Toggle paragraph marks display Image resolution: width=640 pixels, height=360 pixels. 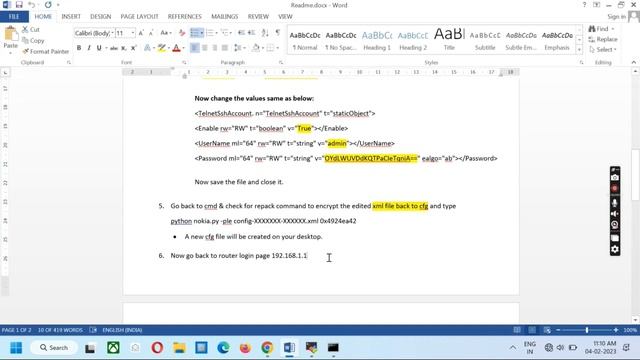(278, 33)
